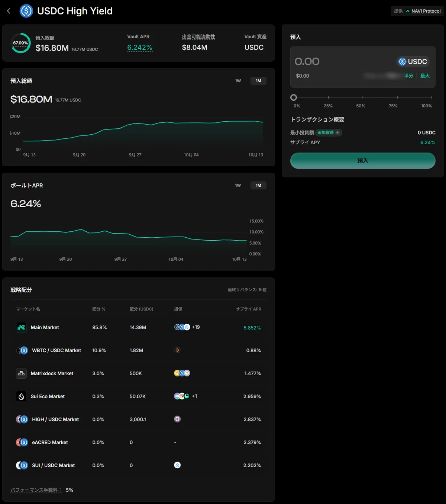Click the 6.24% ボールトAPR headline value
This screenshot has height=504, width=446.
[26, 204]
